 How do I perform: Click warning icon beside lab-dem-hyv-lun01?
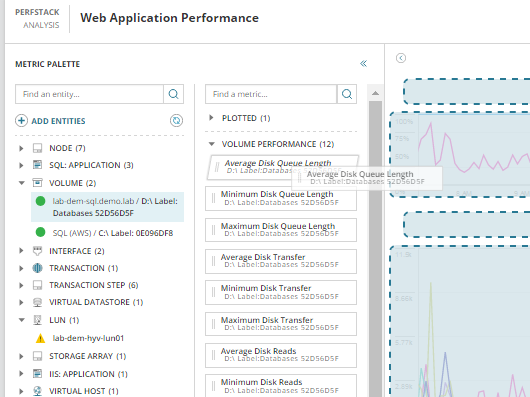click(x=40, y=338)
